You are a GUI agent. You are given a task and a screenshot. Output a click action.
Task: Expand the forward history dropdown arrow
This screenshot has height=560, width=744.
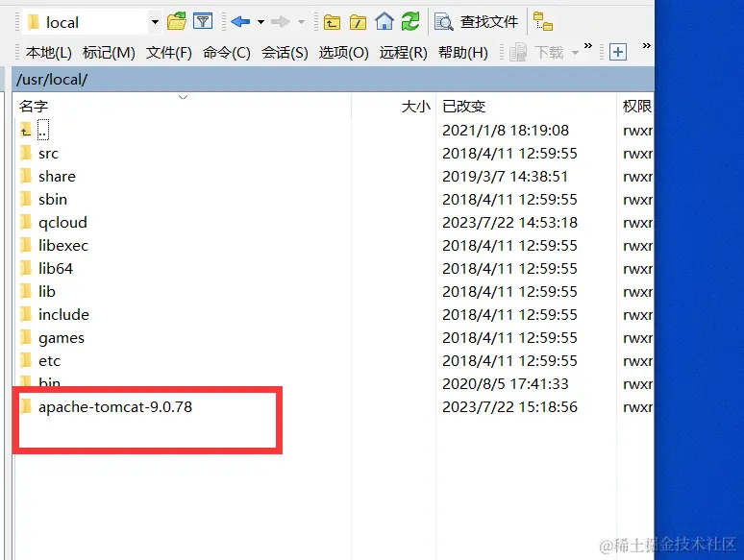point(301,22)
